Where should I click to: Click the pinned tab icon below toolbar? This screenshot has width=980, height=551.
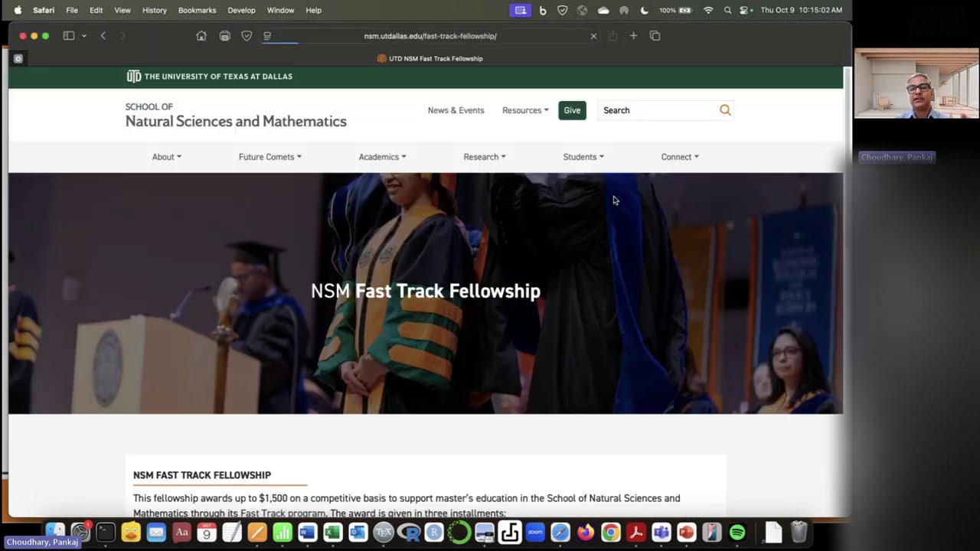pos(18,58)
